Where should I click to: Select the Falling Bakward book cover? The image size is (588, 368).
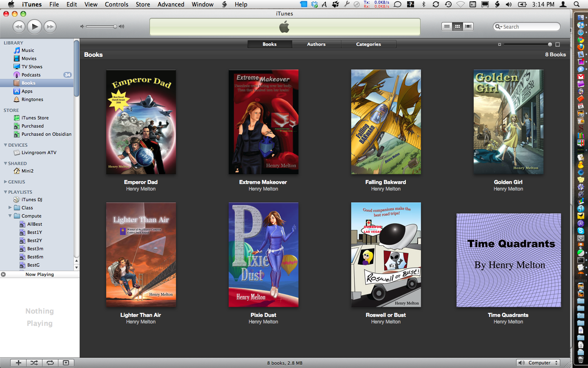386,122
